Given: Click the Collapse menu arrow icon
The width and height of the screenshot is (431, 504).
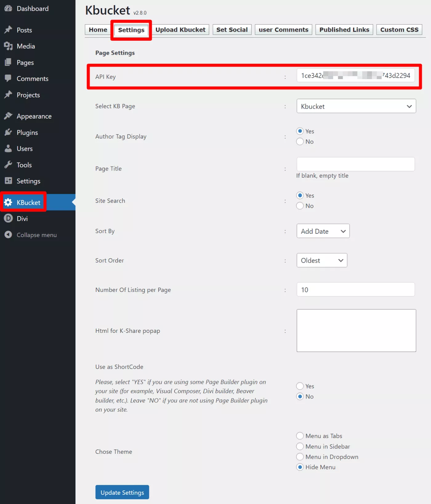Looking at the screenshot, I should (8, 235).
